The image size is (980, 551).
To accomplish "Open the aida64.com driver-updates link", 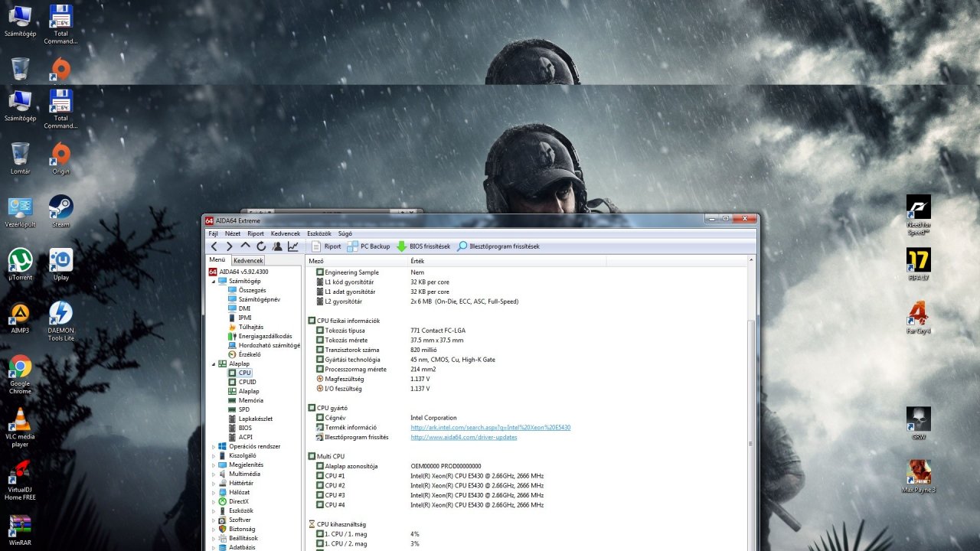I will coord(464,437).
